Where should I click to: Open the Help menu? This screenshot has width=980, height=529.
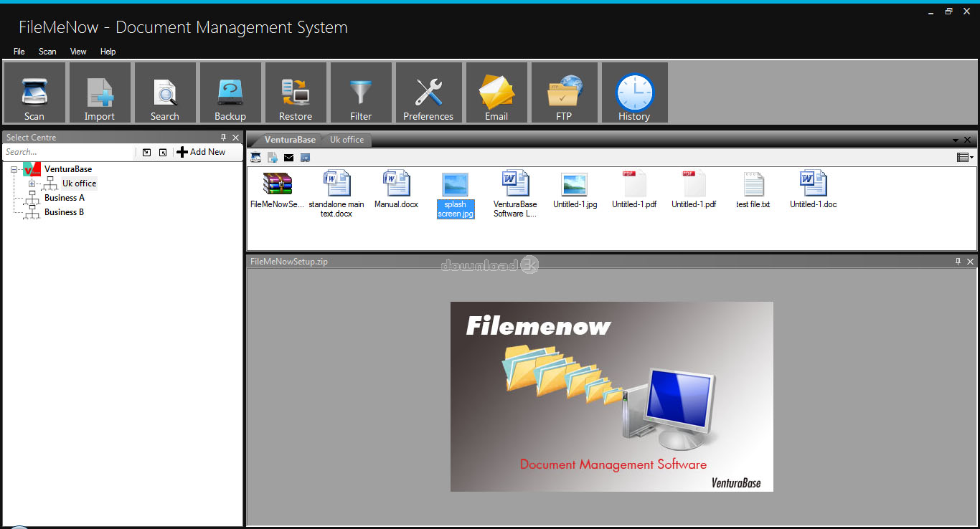point(108,52)
